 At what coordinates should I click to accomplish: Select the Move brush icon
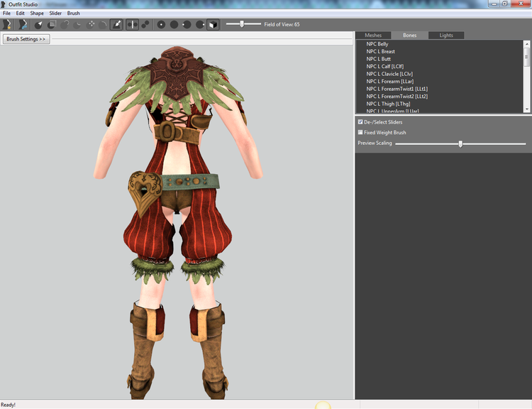pos(91,24)
